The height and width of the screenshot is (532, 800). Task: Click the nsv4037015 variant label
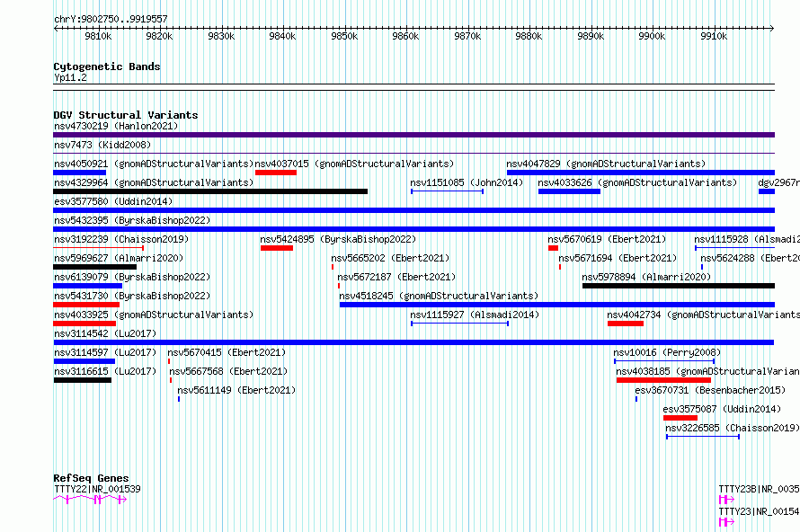[354, 164]
